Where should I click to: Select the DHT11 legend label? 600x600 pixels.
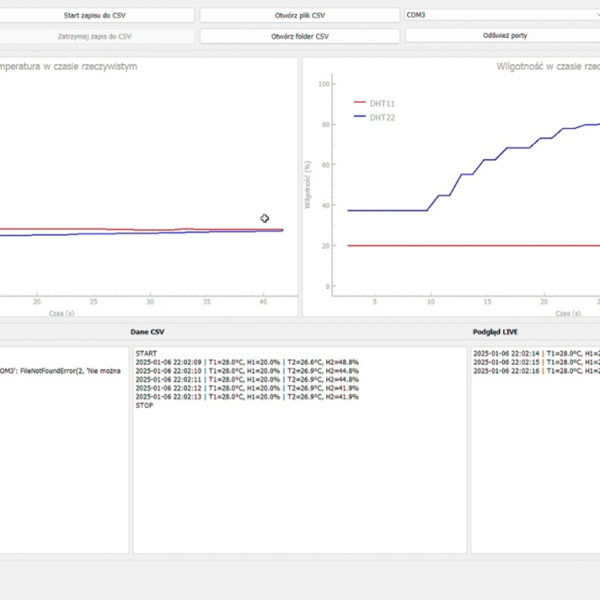pyautogui.click(x=381, y=103)
